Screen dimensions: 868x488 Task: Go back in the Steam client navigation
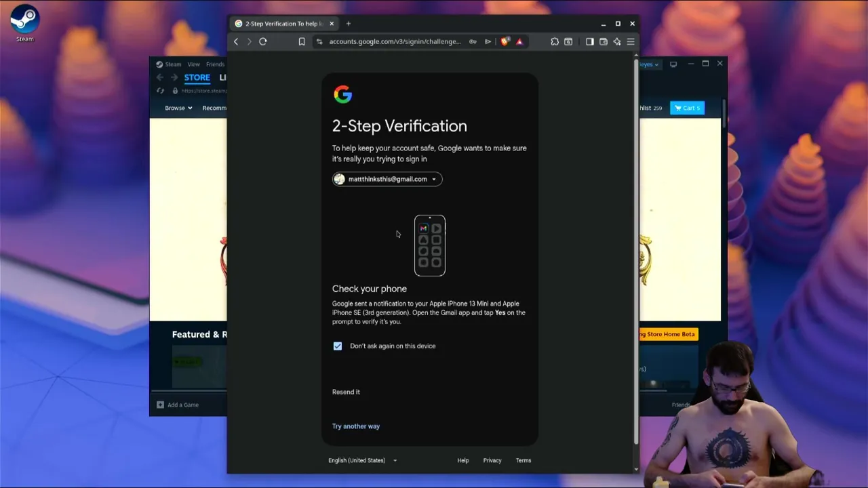(160, 77)
